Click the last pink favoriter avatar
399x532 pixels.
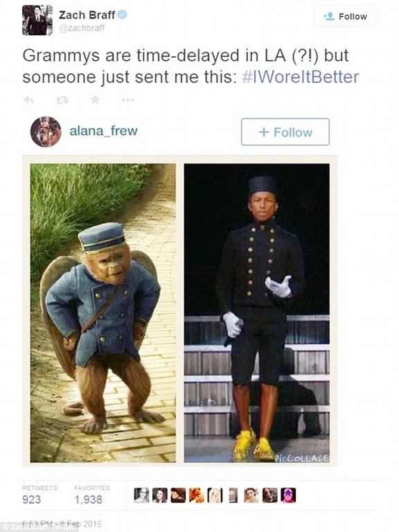coord(288,495)
